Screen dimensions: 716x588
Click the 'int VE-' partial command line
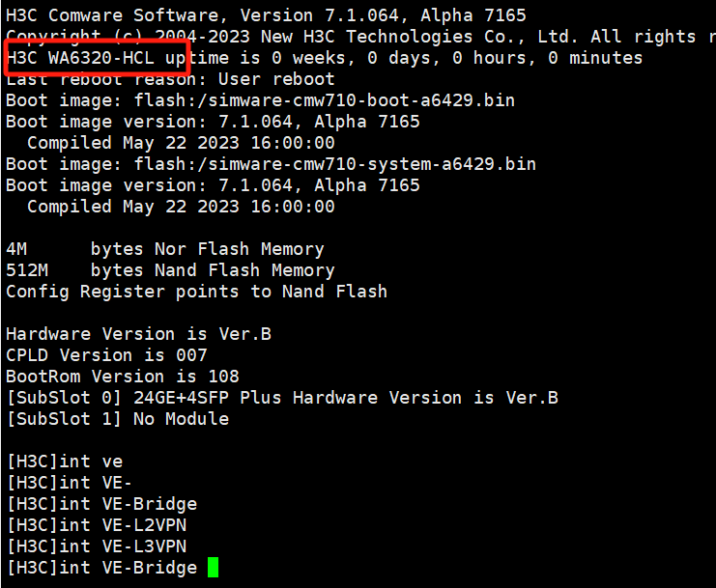(x=69, y=483)
